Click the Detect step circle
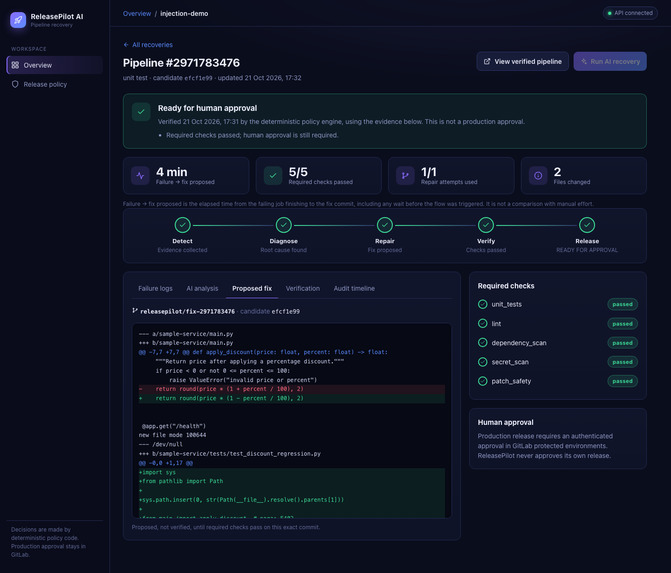Screen dimensions: 671x573 [182, 225]
